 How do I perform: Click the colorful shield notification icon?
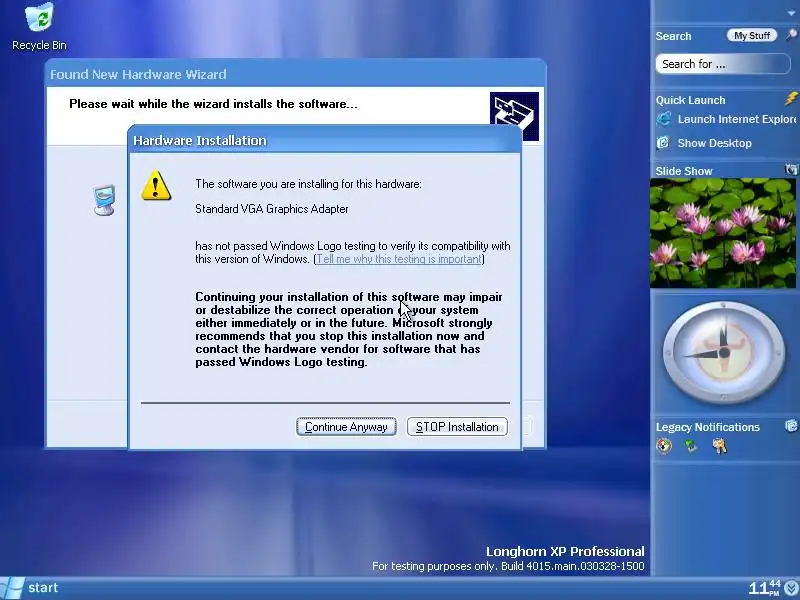[664, 446]
